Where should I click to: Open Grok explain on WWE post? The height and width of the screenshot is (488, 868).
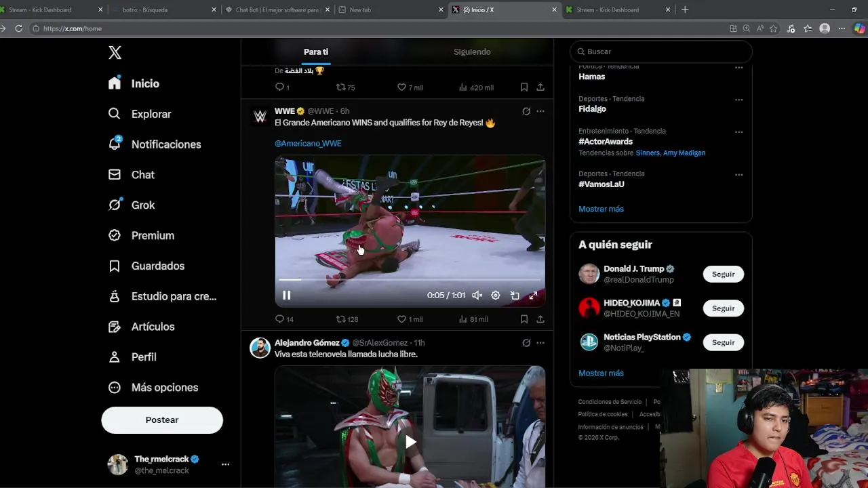click(x=526, y=111)
